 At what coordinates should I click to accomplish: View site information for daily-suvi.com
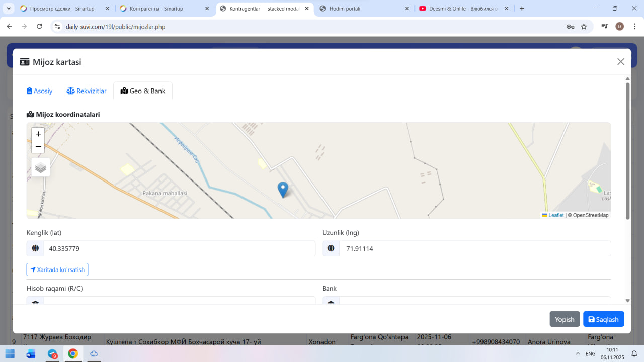point(57,27)
